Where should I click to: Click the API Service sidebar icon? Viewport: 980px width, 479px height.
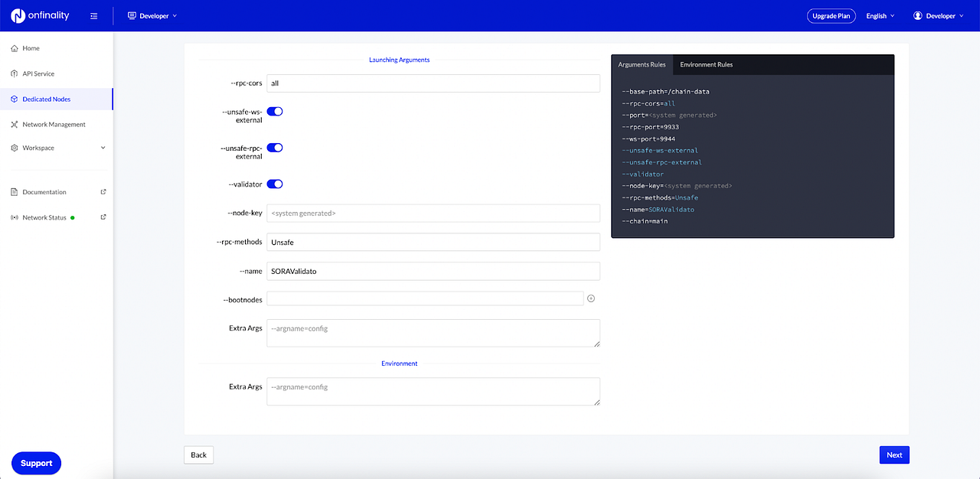point(15,73)
